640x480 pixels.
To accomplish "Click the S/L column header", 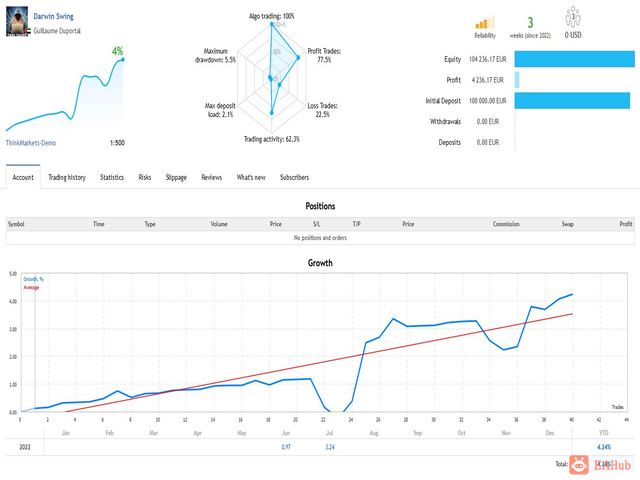I will coord(316,224).
